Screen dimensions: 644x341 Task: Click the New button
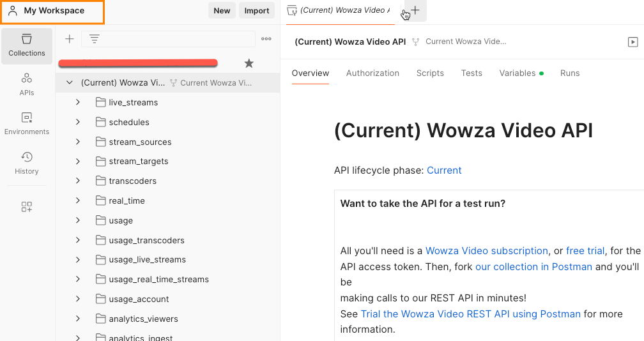coord(222,11)
